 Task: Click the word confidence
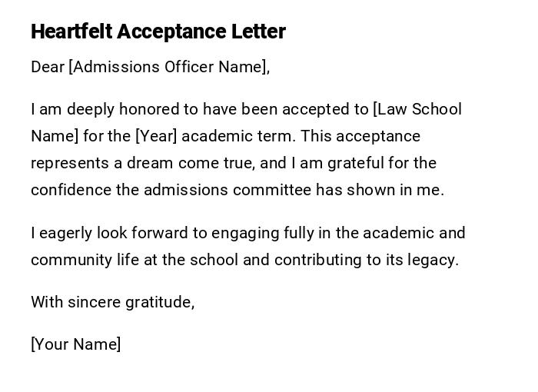pos(71,190)
